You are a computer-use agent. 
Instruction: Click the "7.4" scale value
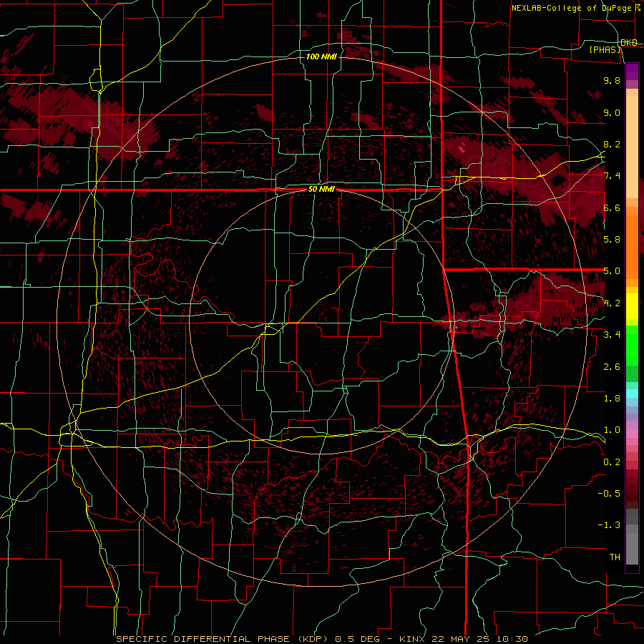click(612, 176)
